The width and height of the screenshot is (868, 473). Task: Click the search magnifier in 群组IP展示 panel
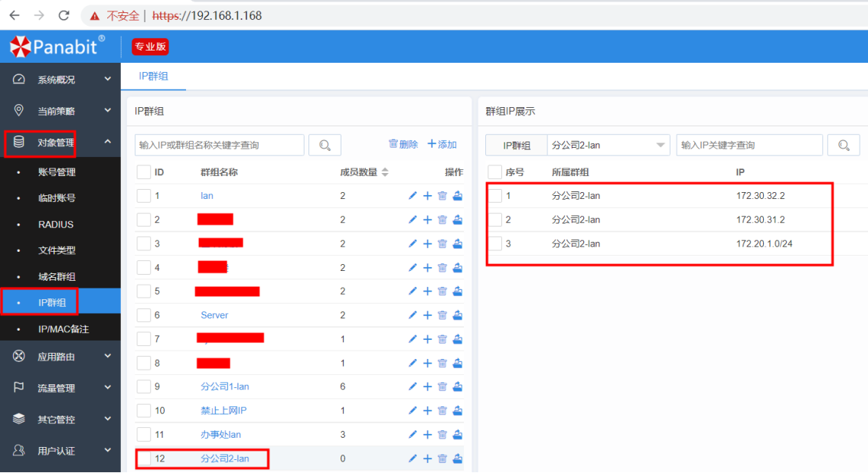[x=844, y=145]
